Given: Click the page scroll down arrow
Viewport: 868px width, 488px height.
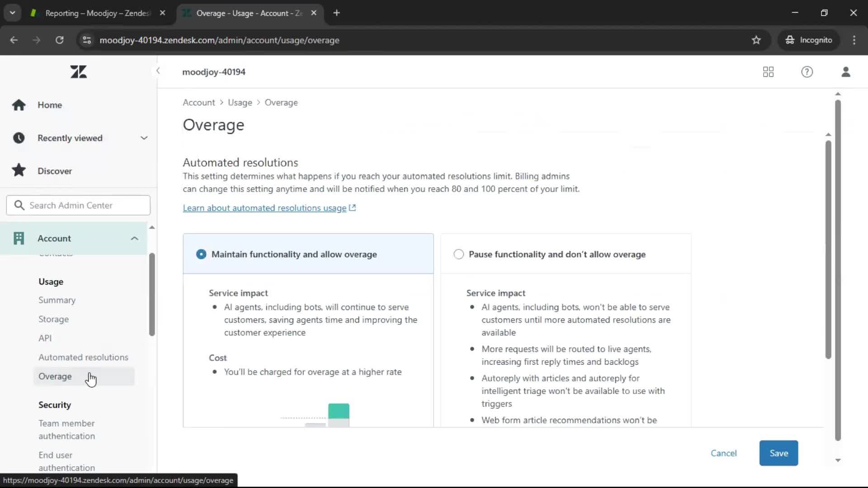Looking at the screenshot, I should point(838,460).
